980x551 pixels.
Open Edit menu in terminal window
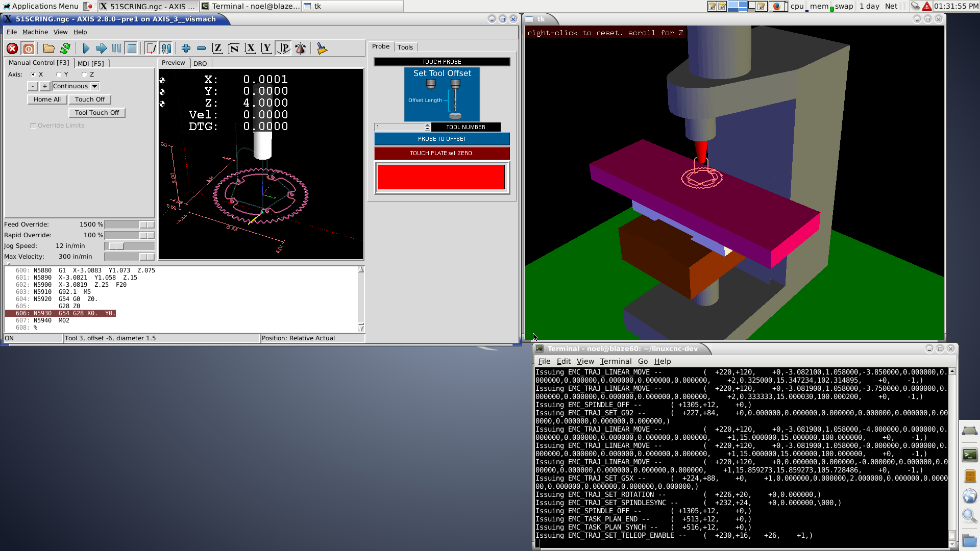click(x=563, y=361)
